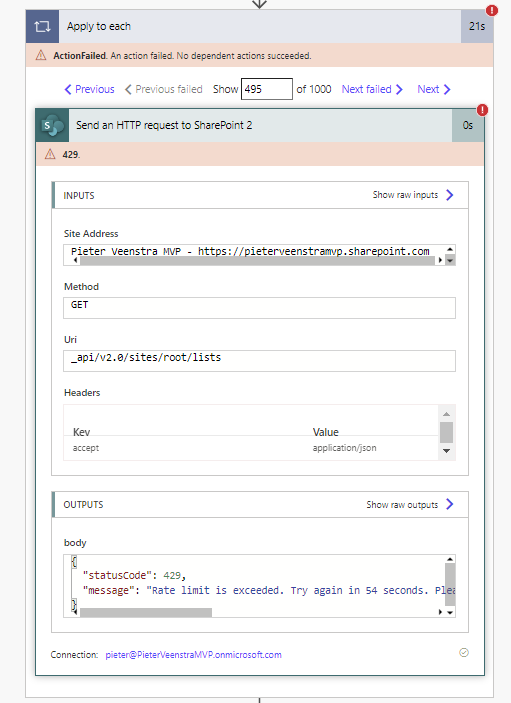
Task: Click Headers table scroll up arrow
Action: click(446, 414)
